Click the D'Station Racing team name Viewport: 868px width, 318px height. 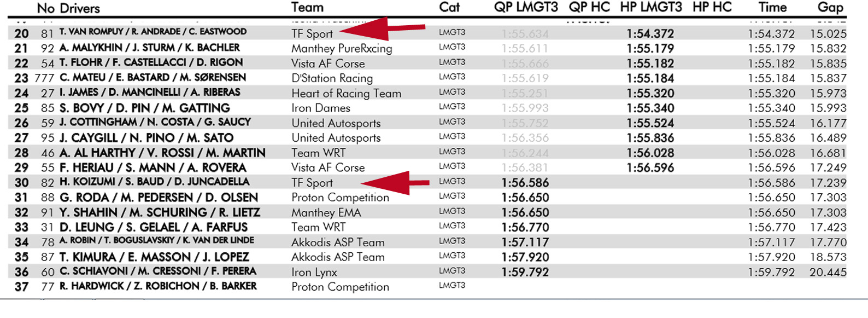[332, 78]
